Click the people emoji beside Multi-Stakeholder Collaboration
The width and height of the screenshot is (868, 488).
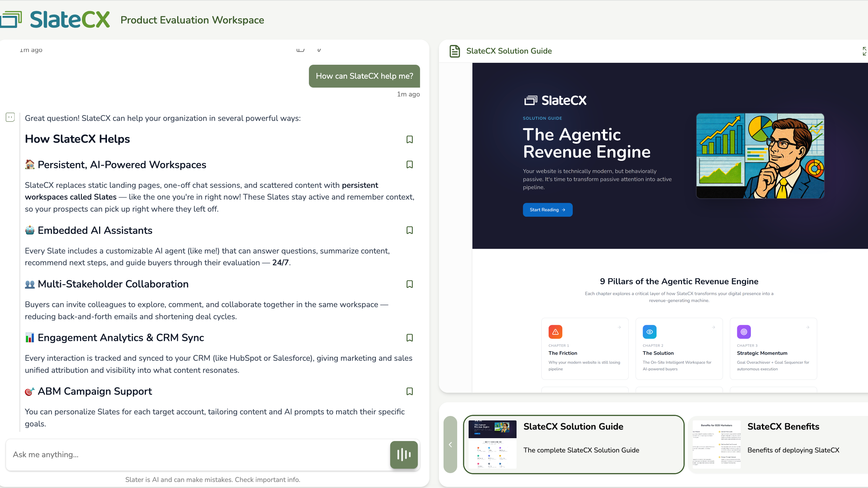(x=30, y=284)
